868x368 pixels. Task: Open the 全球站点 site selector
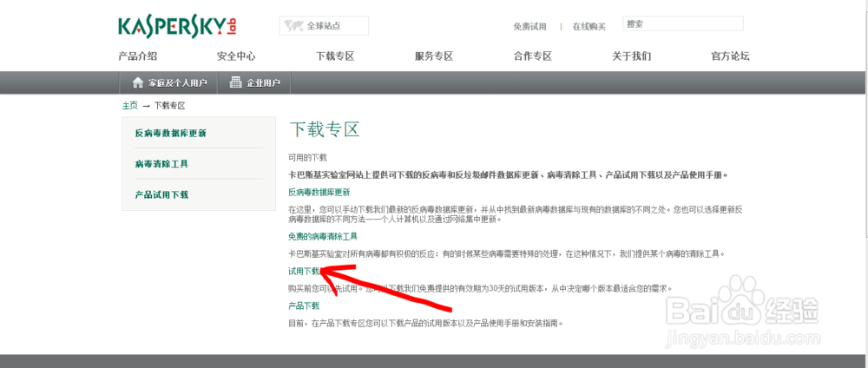click(323, 25)
